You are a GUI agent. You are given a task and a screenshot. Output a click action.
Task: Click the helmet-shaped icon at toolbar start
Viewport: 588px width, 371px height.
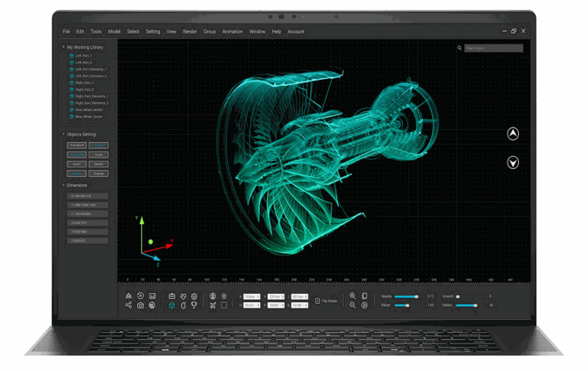pos(128,296)
